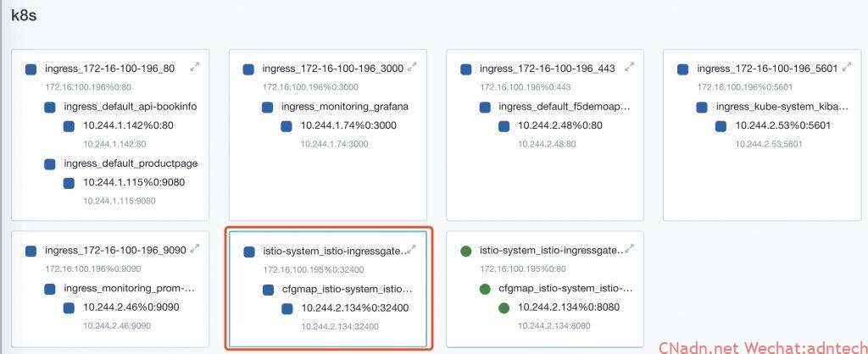
Task: Click status square beside ingress_default_productpage
Action: click(50, 164)
